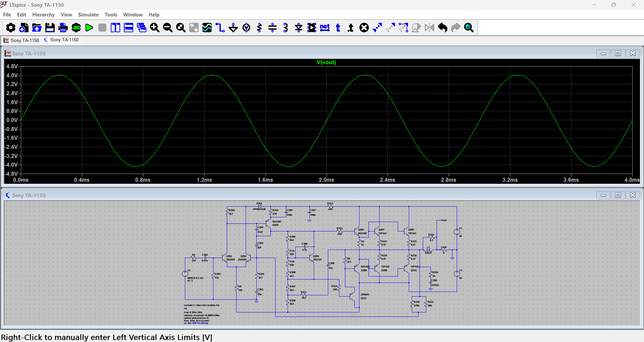Switch to the waveform Sony TA-1150 tab

click(x=21, y=40)
